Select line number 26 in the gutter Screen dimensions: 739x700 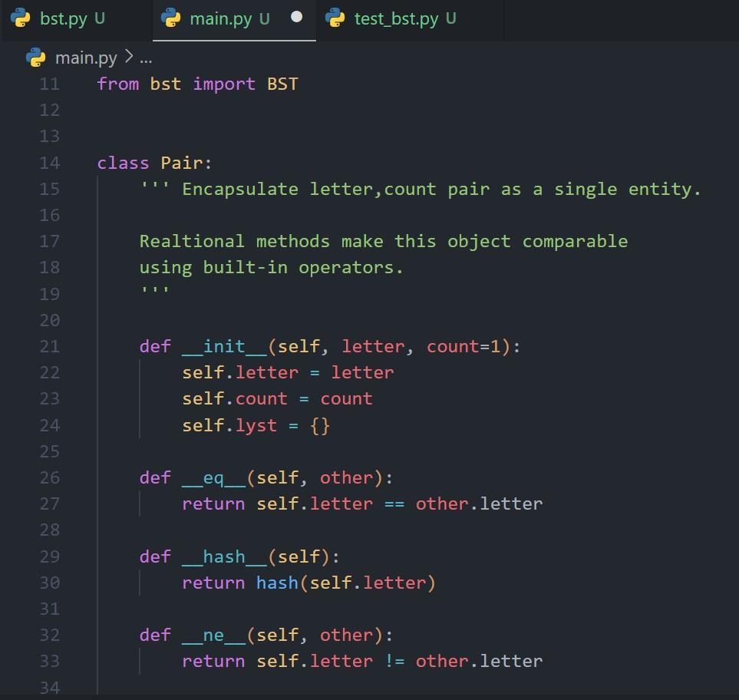(51, 477)
